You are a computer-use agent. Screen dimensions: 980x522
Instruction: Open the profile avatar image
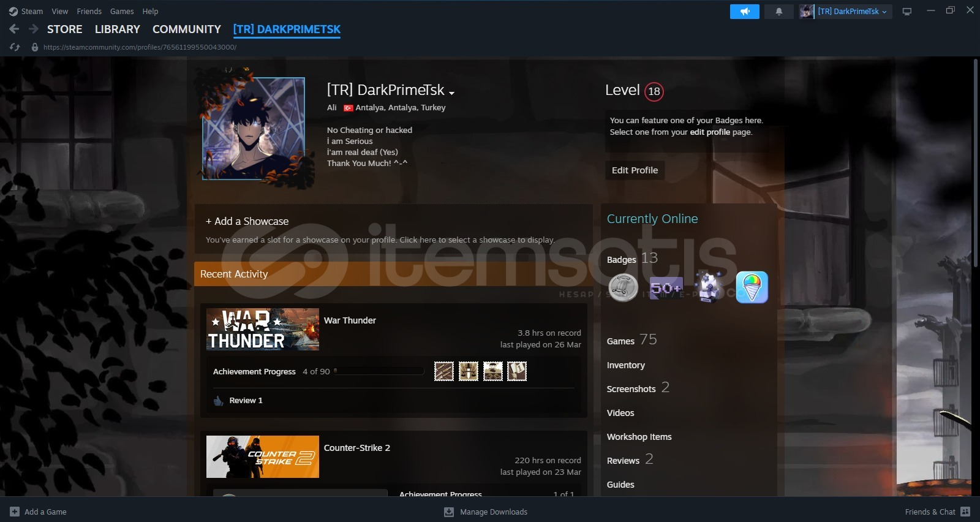254,129
